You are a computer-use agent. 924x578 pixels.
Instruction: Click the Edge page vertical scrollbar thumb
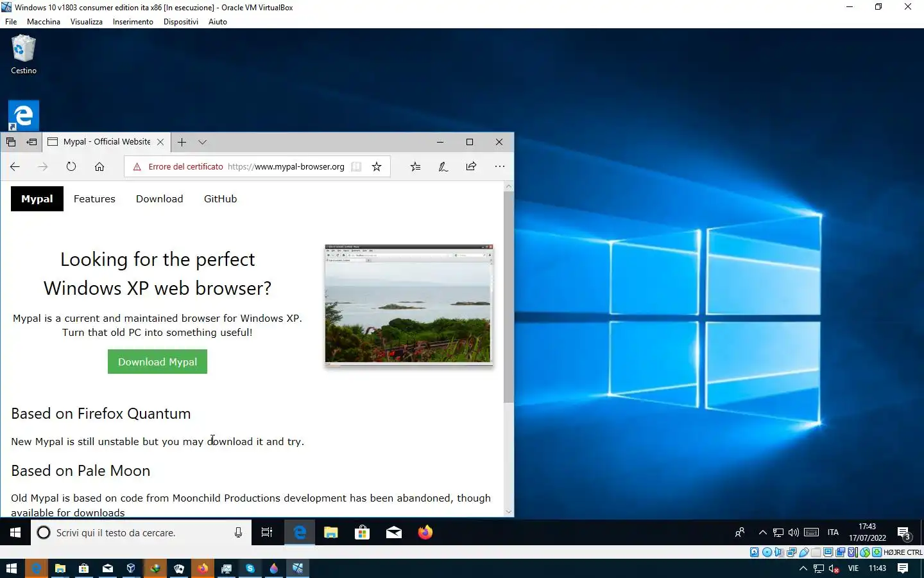pyautogui.click(x=509, y=297)
